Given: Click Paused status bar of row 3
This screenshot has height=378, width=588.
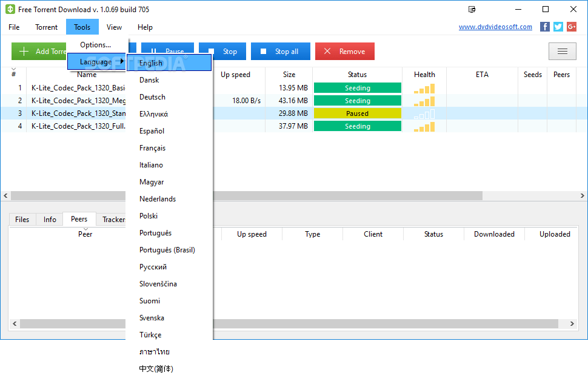Looking at the screenshot, I should [x=358, y=113].
